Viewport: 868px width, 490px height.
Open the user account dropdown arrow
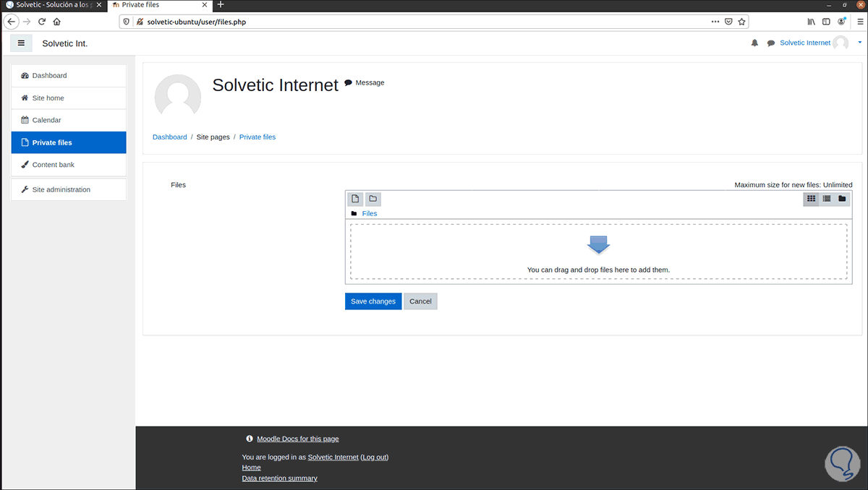[859, 43]
